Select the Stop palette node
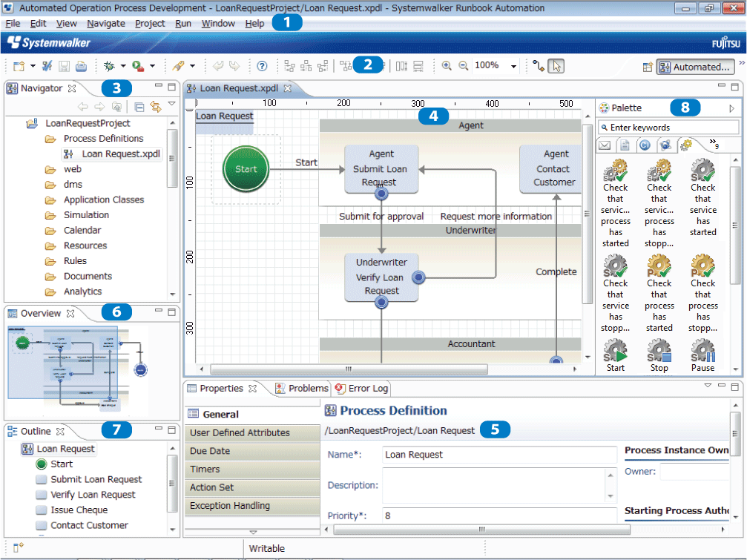The height and width of the screenshot is (560, 747). pyautogui.click(x=659, y=356)
